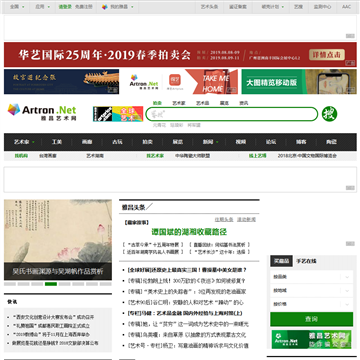Click the colorful icon beside 我的雅昌

(x=105, y=7)
